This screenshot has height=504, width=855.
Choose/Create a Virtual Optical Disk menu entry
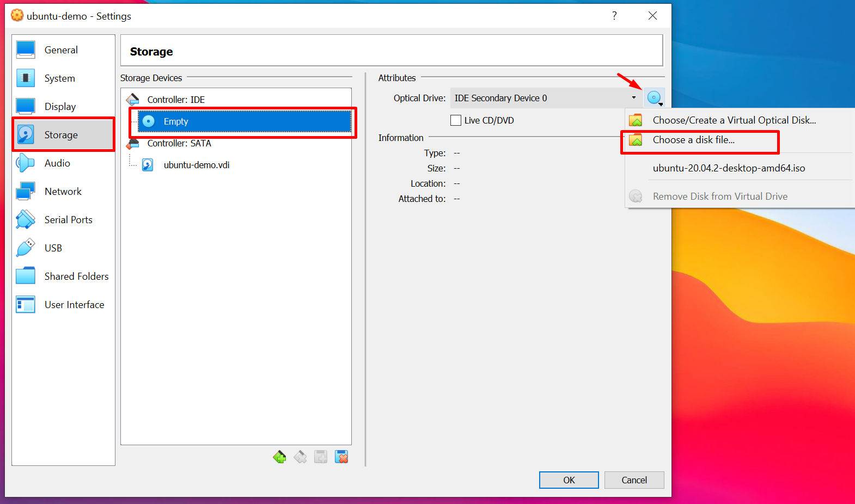coord(741,120)
